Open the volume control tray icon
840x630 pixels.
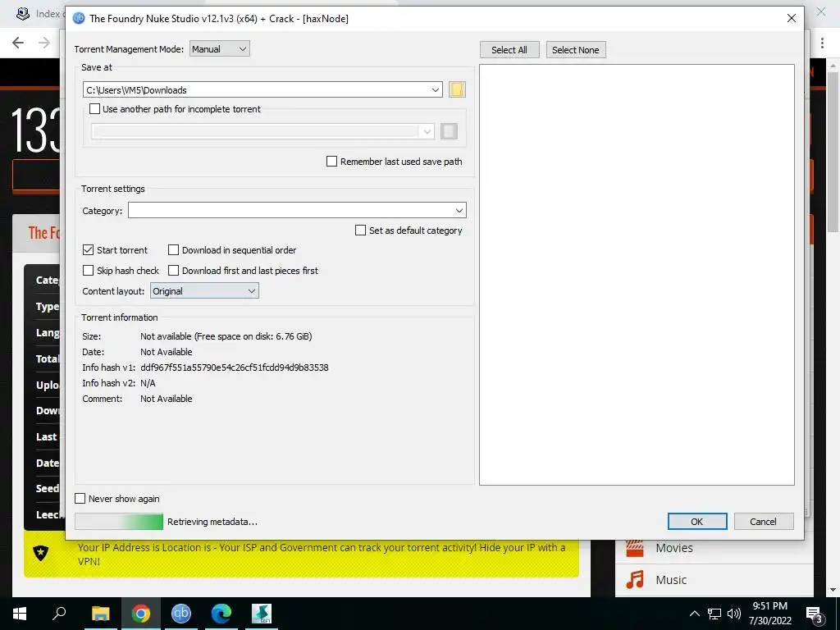point(734,614)
